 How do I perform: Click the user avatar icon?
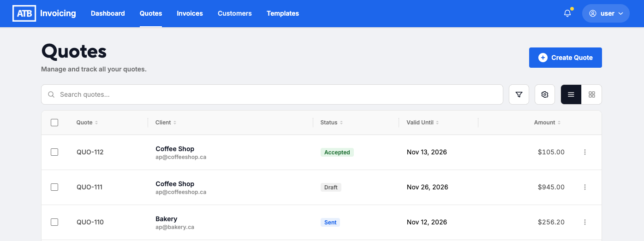pos(593,13)
